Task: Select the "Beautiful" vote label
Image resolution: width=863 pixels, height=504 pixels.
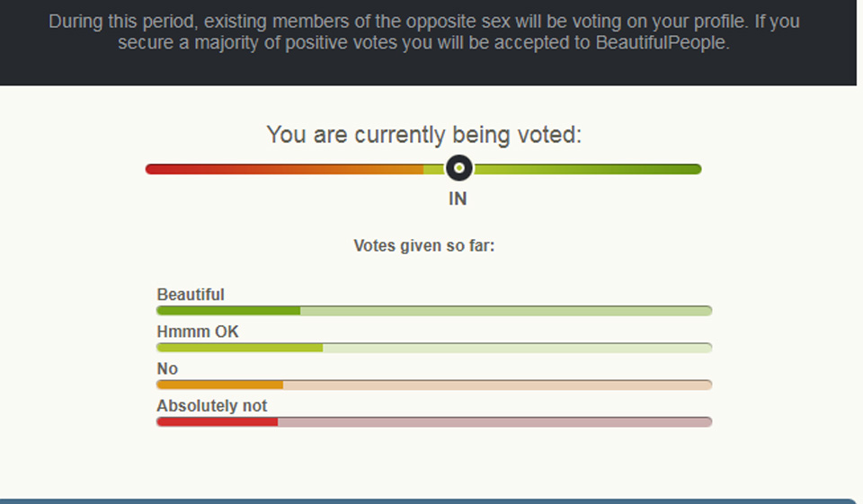Action: [x=191, y=295]
